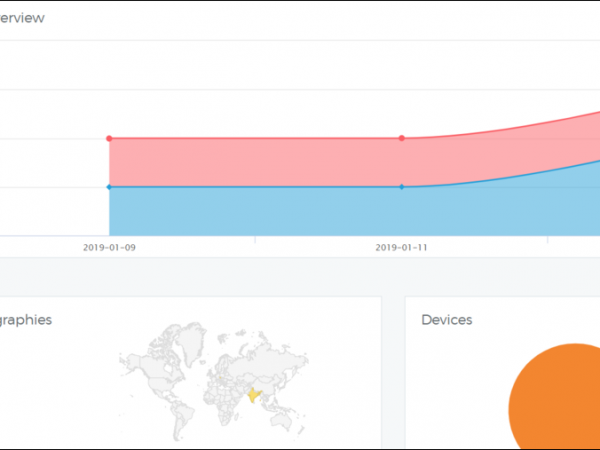Click the Geographies card heading
This screenshot has width=600, height=450.
[x=26, y=320]
